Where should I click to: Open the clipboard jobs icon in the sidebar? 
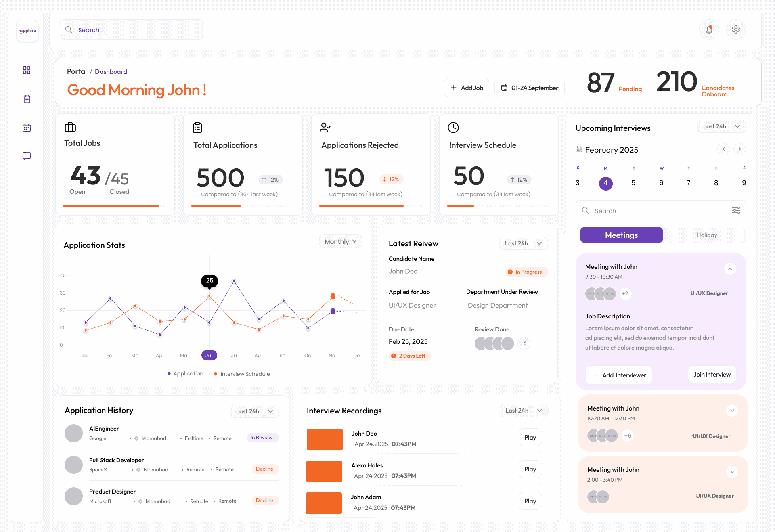27,99
